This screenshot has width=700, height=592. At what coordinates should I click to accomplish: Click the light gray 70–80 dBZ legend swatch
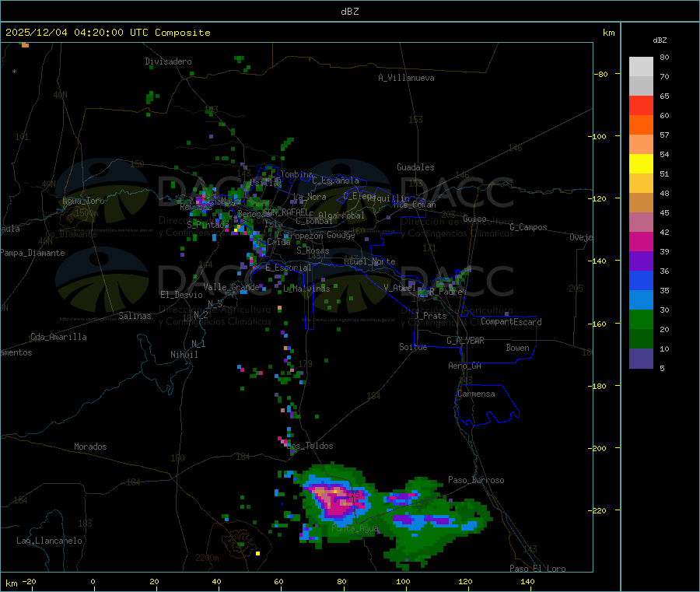641,67
